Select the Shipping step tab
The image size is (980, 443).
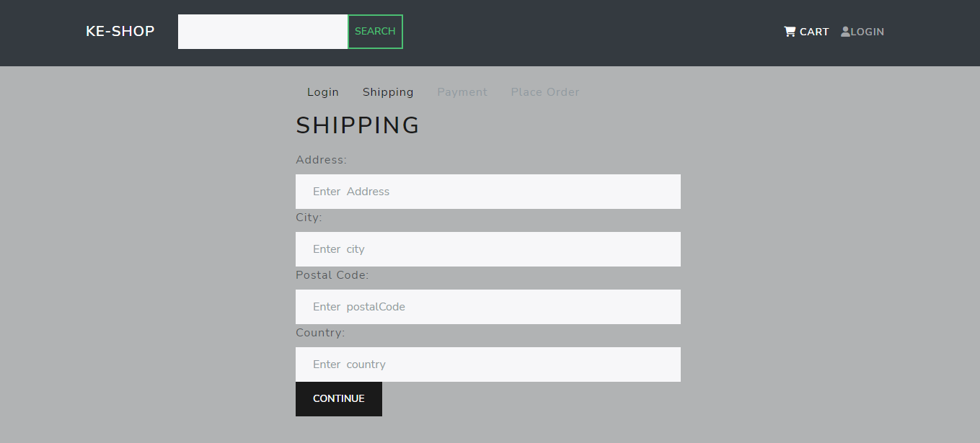pyautogui.click(x=388, y=91)
